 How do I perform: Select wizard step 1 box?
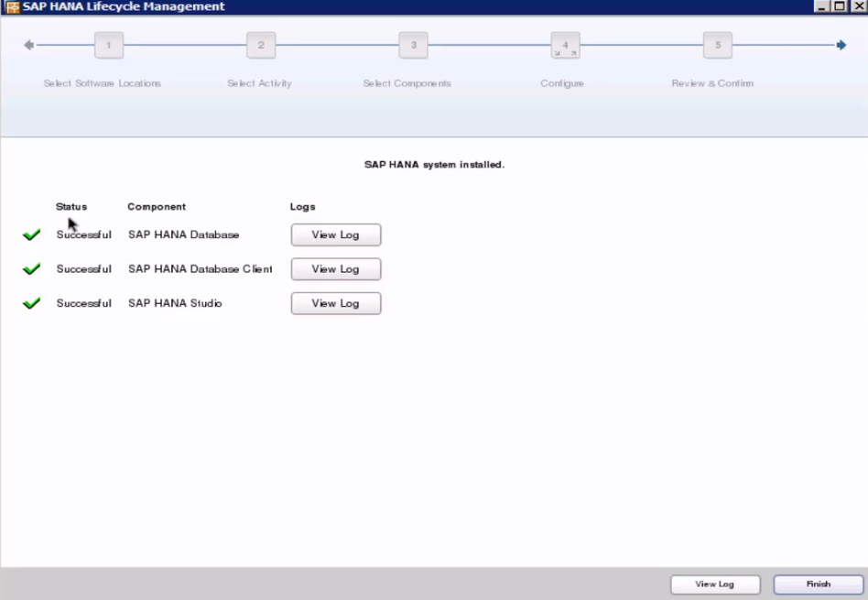(x=108, y=45)
